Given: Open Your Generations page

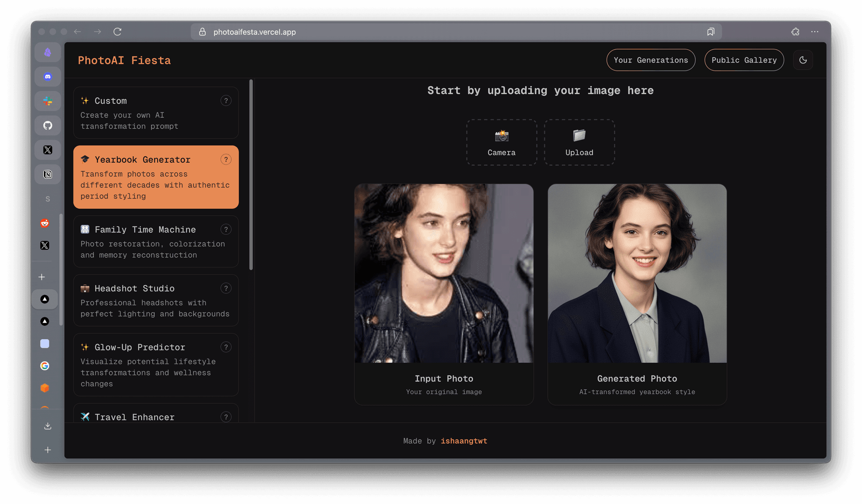Looking at the screenshot, I should pyautogui.click(x=650, y=60).
